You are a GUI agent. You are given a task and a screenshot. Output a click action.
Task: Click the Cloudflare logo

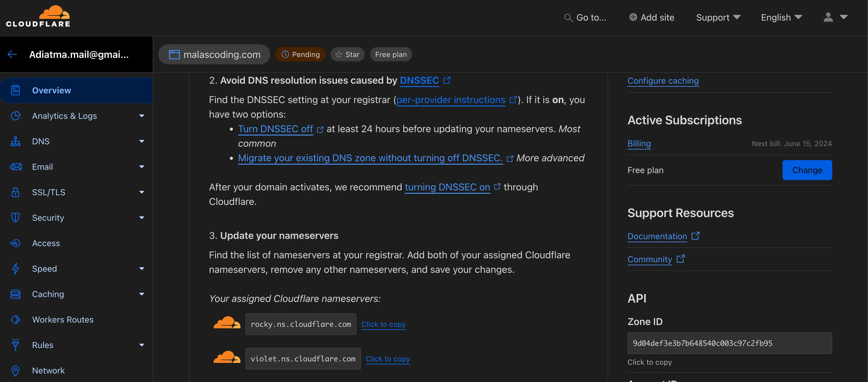tap(38, 16)
